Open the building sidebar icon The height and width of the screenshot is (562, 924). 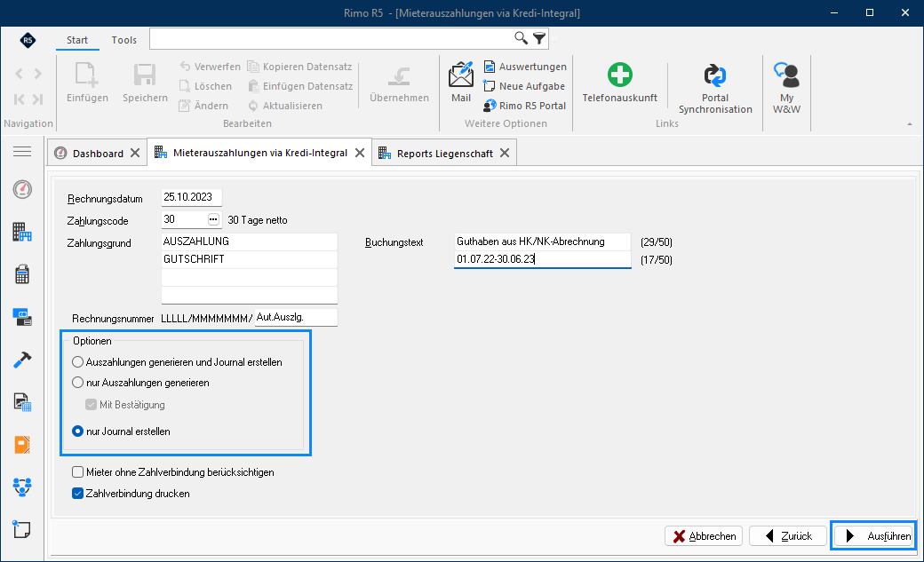pos(22,232)
